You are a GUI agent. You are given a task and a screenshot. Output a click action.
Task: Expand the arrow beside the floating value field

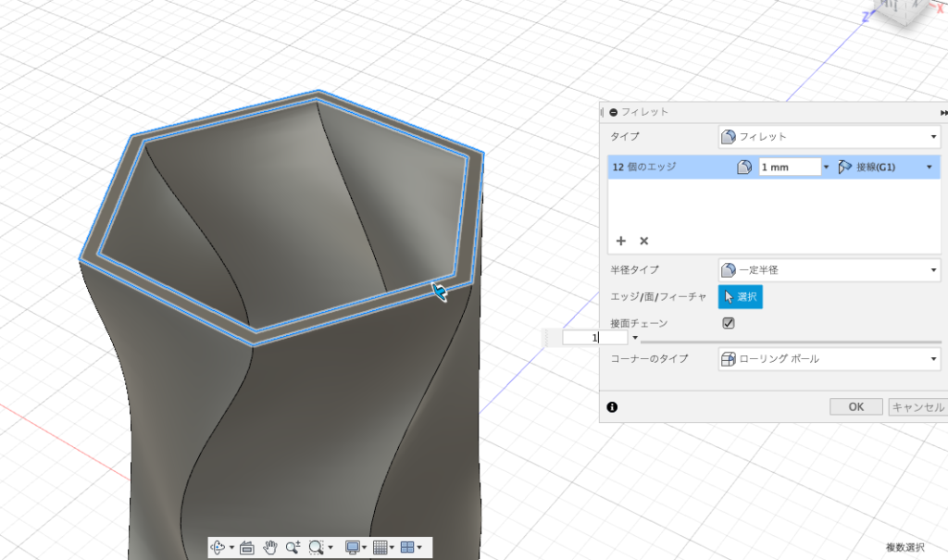tap(635, 338)
